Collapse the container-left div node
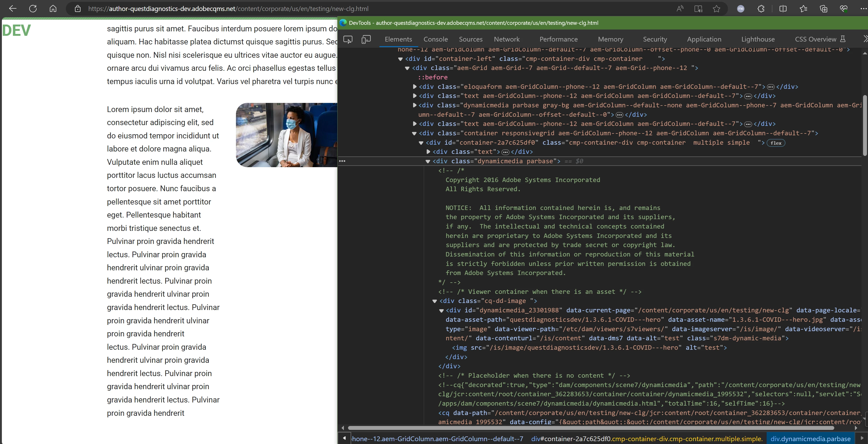Image resolution: width=868 pixels, height=444 pixels. pos(400,59)
